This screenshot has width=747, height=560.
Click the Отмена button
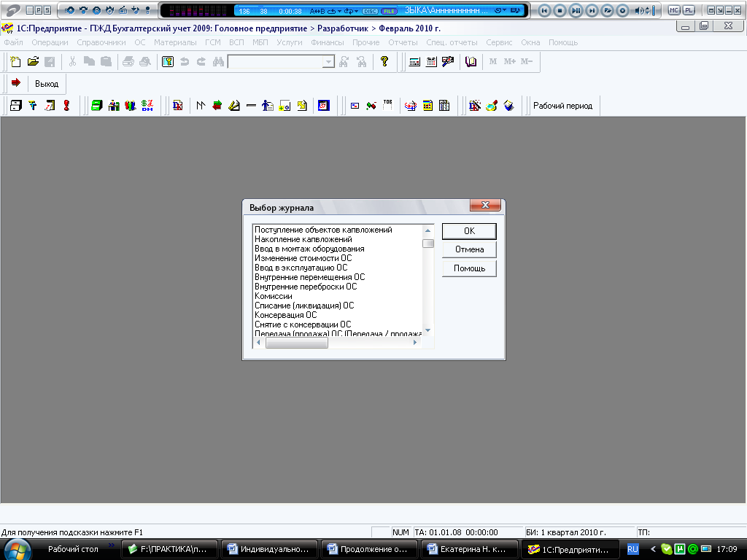tap(469, 249)
